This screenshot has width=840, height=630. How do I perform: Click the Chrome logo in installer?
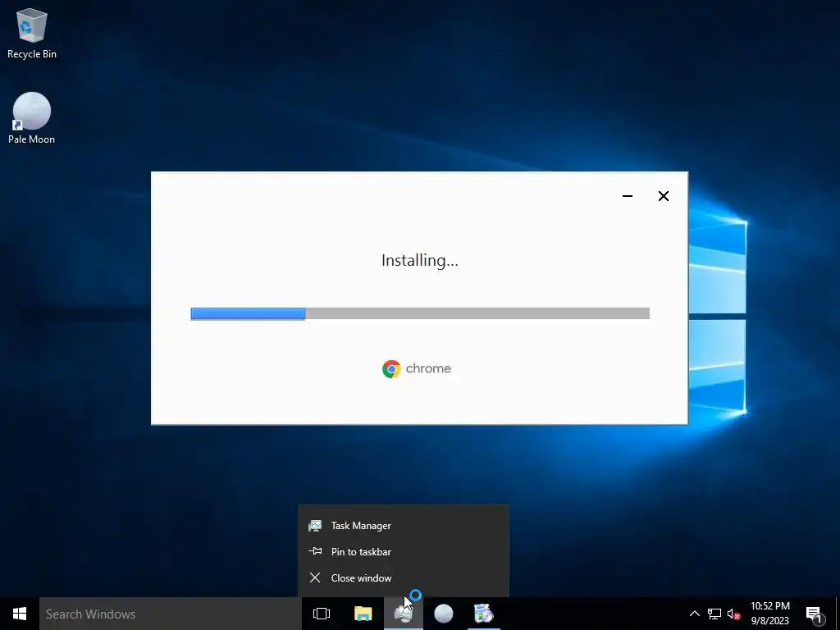417,368
